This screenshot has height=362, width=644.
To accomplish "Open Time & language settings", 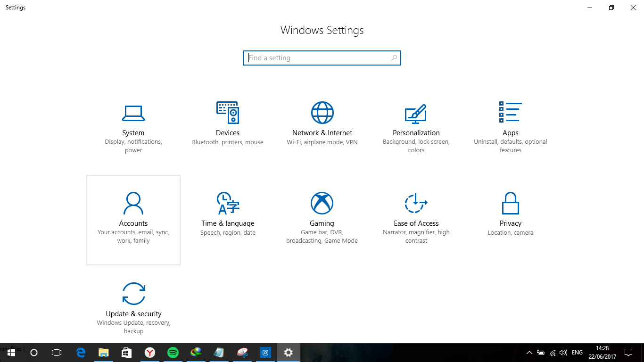I will click(x=228, y=214).
